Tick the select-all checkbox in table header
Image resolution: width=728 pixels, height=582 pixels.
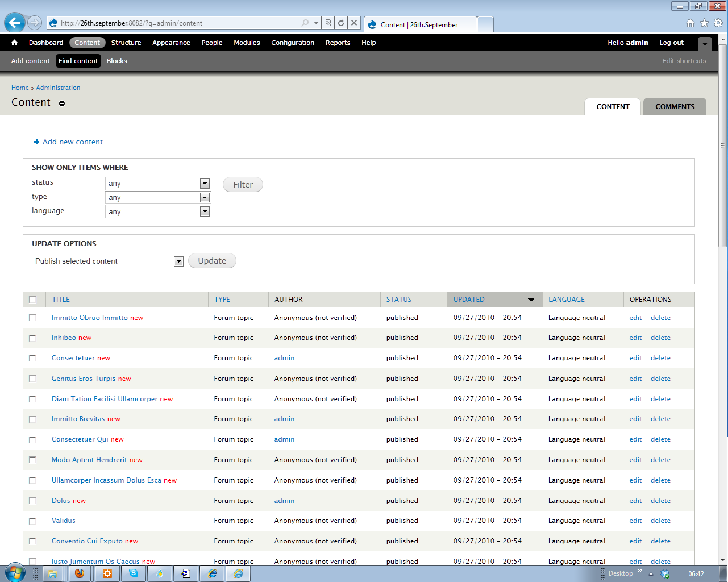tap(32, 300)
